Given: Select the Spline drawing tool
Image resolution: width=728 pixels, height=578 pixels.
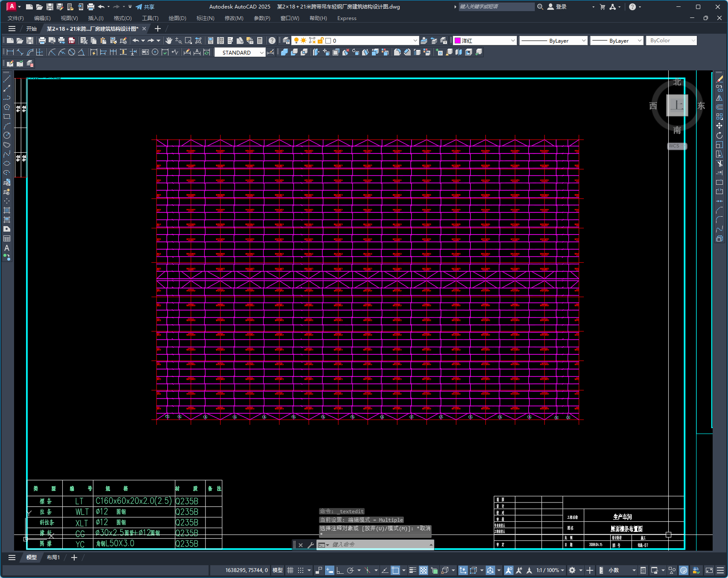Looking at the screenshot, I should (7, 154).
